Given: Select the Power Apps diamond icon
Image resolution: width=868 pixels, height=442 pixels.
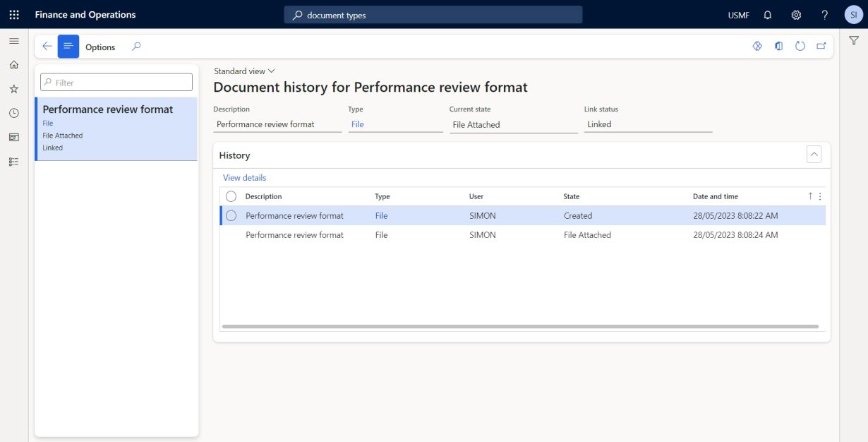Looking at the screenshot, I should pos(757,45).
